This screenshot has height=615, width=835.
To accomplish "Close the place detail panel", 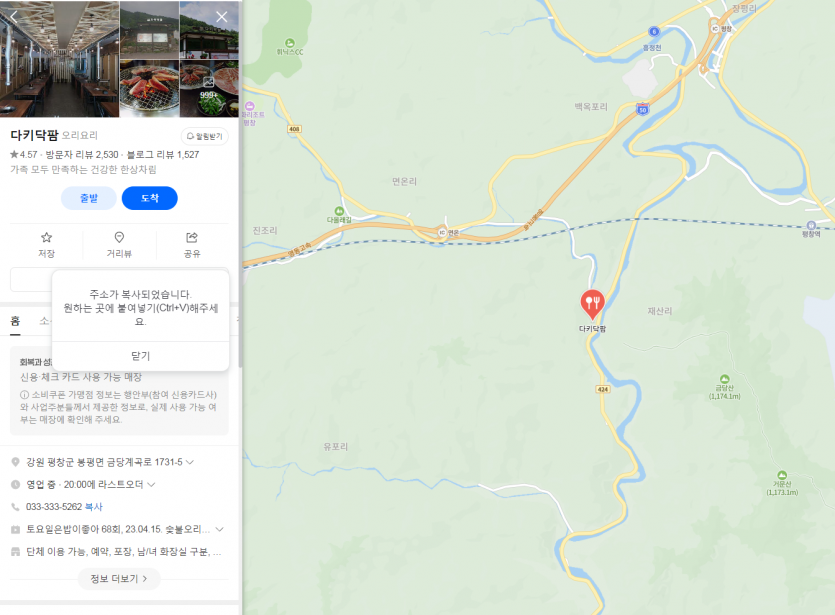I will point(222,17).
